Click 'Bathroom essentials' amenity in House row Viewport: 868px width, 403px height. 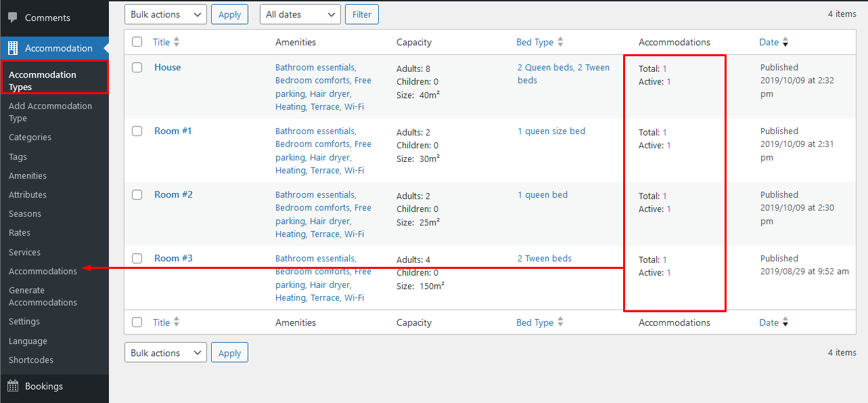(x=315, y=67)
